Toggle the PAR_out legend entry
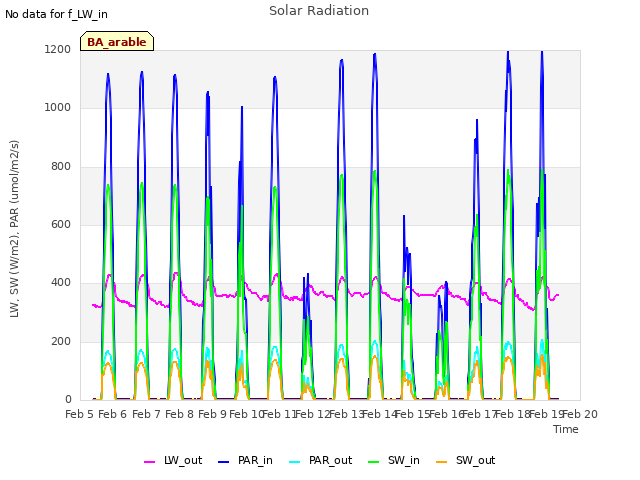The width and height of the screenshot is (640, 480). tap(320, 461)
